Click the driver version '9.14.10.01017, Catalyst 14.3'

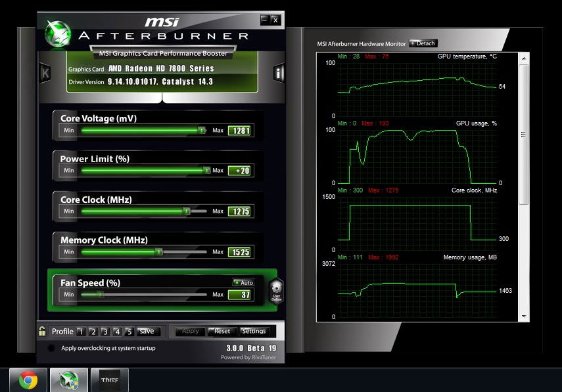(160, 81)
